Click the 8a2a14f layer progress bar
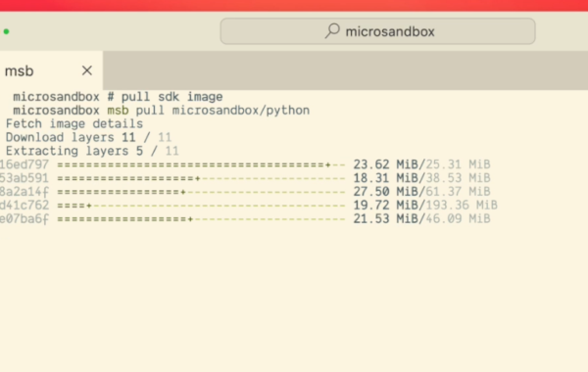This screenshot has width=588, height=372. click(201, 192)
